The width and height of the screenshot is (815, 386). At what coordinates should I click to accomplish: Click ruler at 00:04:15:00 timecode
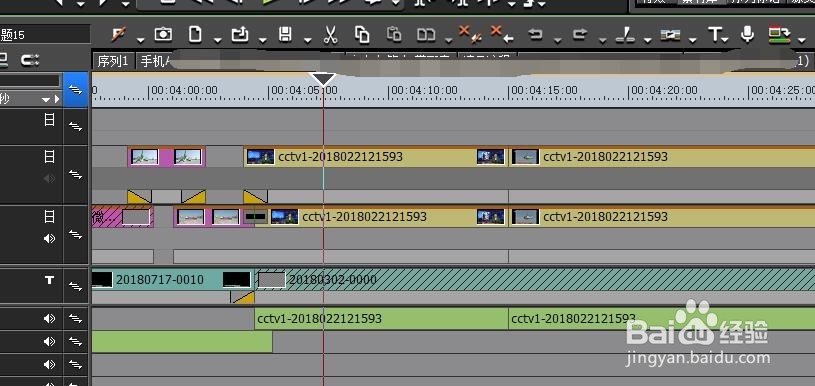tap(544, 90)
